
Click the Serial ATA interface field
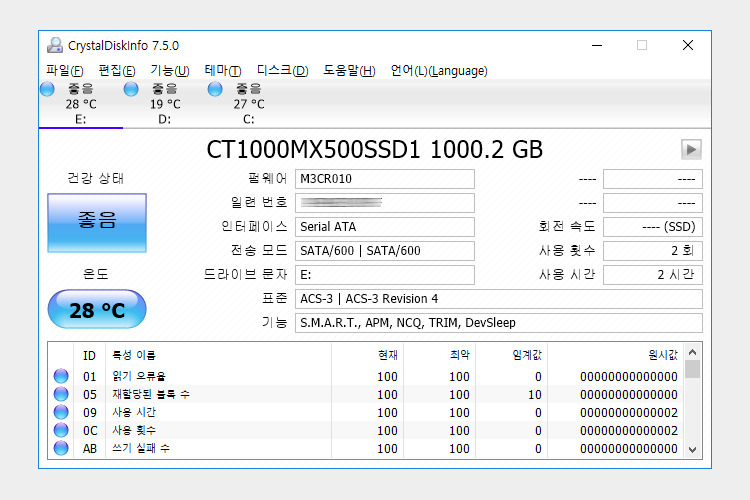tap(385, 227)
